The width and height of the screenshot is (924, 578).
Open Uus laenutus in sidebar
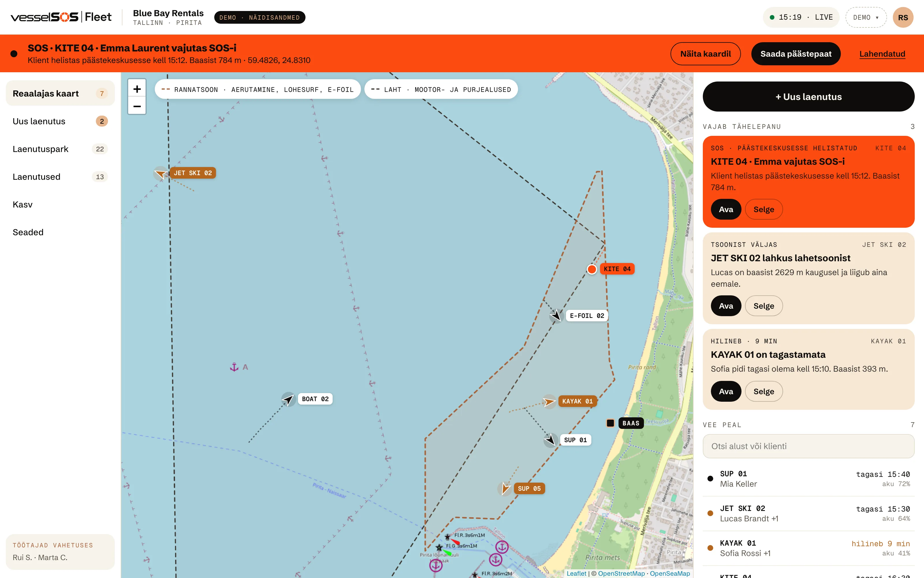coord(60,121)
